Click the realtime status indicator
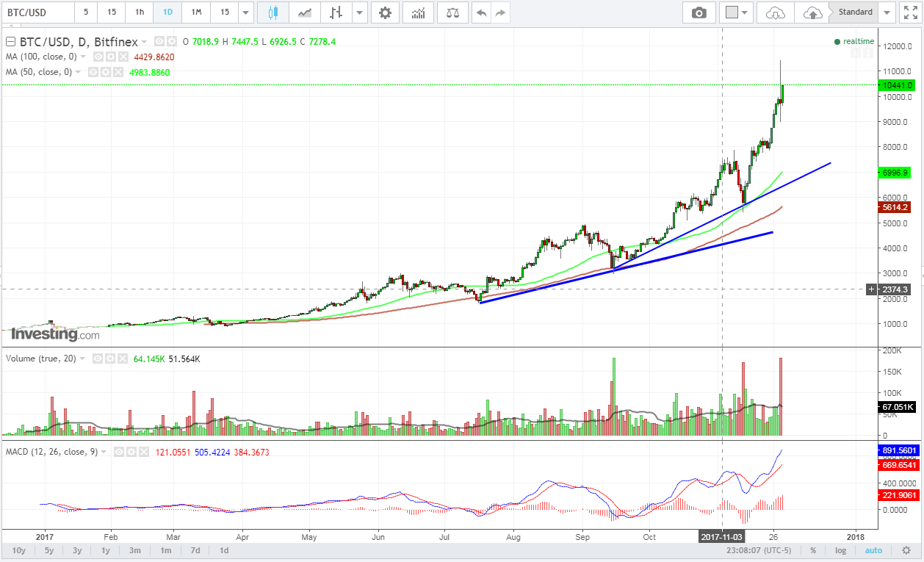Image resolution: width=924 pixels, height=562 pixels. (x=855, y=41)
